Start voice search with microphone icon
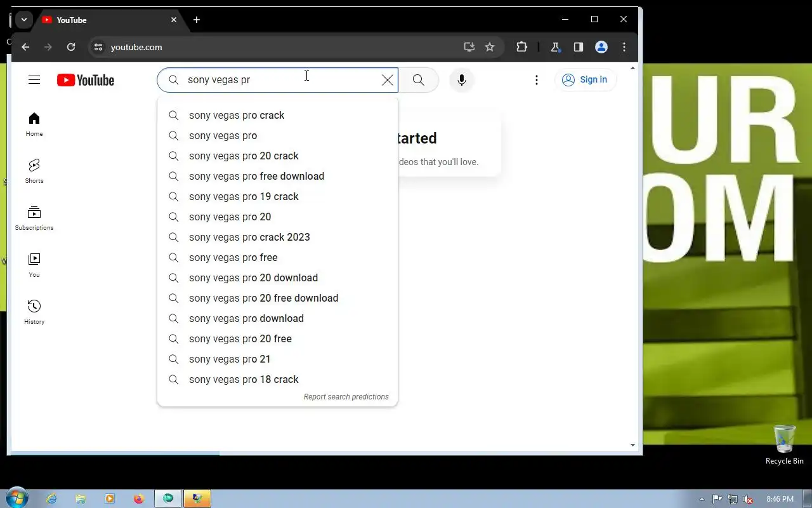 (x=462, y=80)
